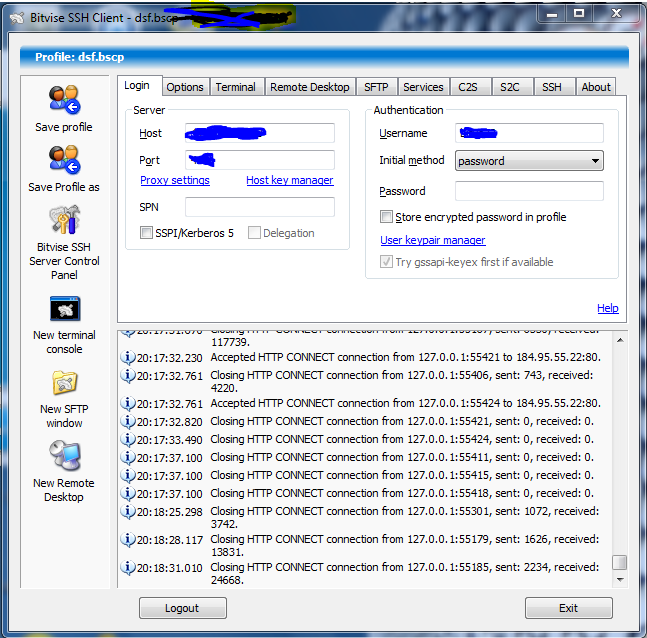
Task: Select the Login tab
Action: pos(137,85)
